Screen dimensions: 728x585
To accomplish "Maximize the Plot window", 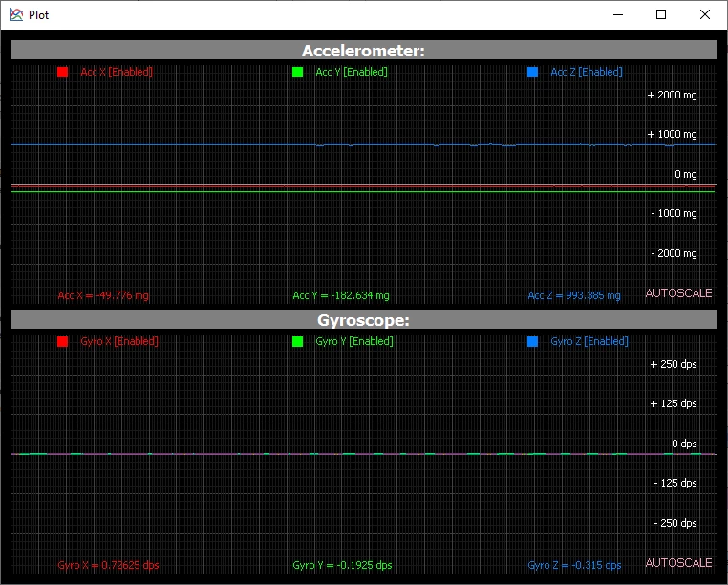I will (x=661, y=15).
